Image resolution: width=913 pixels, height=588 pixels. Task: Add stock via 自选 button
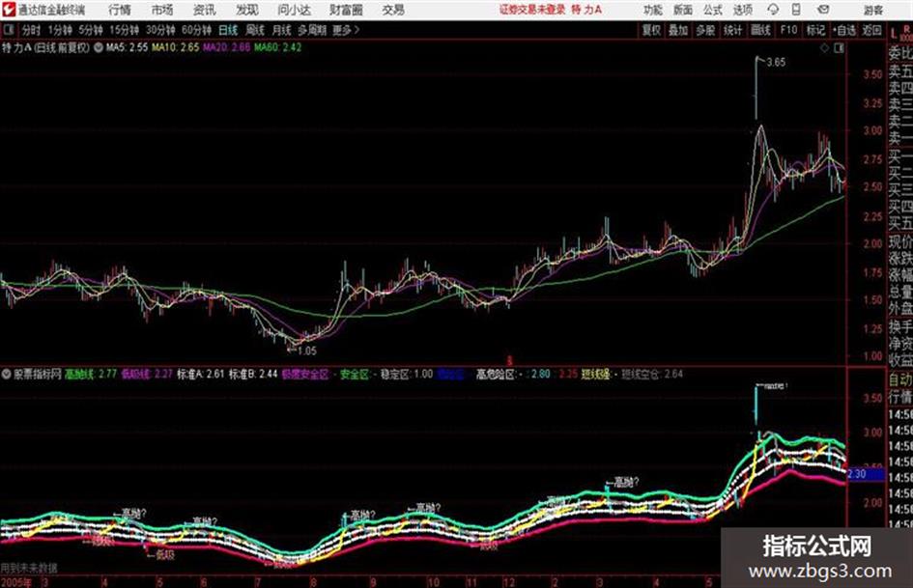click(x=844, y=30)
